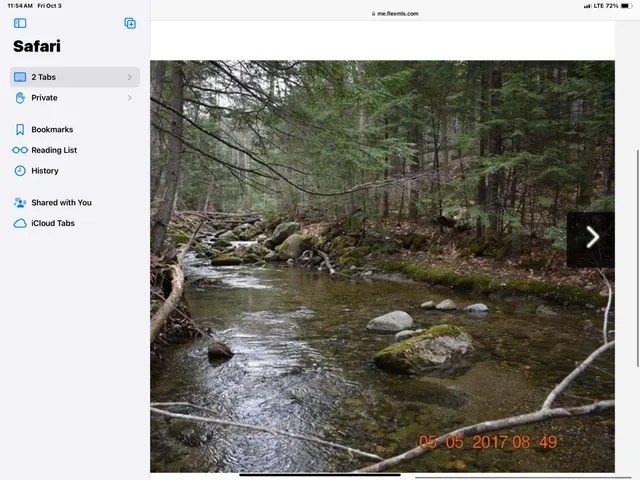Tap the Fri Oct 3 date in status bar
This screenshot has height=480, width=640.
pyautogui.click(x=49, y=6)
